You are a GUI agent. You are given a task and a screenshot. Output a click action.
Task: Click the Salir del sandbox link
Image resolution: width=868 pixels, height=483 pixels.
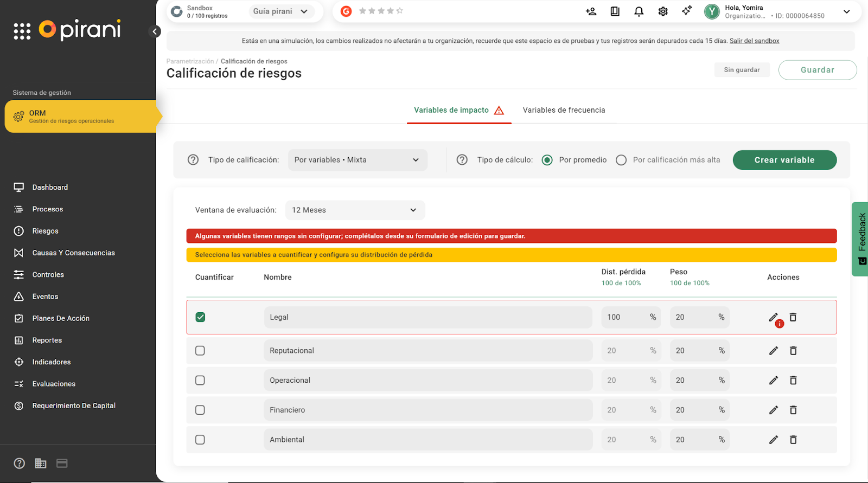(x=754, y=41)
